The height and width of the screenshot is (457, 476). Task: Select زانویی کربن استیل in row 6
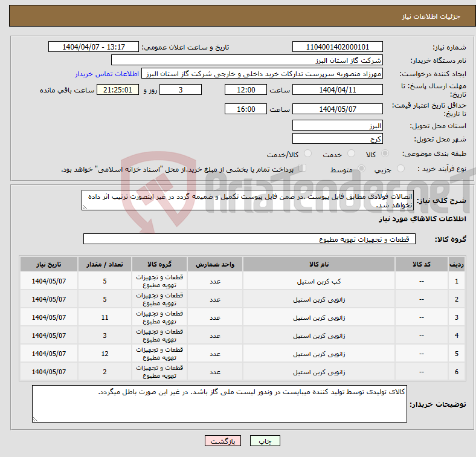[x=319, y=372]
